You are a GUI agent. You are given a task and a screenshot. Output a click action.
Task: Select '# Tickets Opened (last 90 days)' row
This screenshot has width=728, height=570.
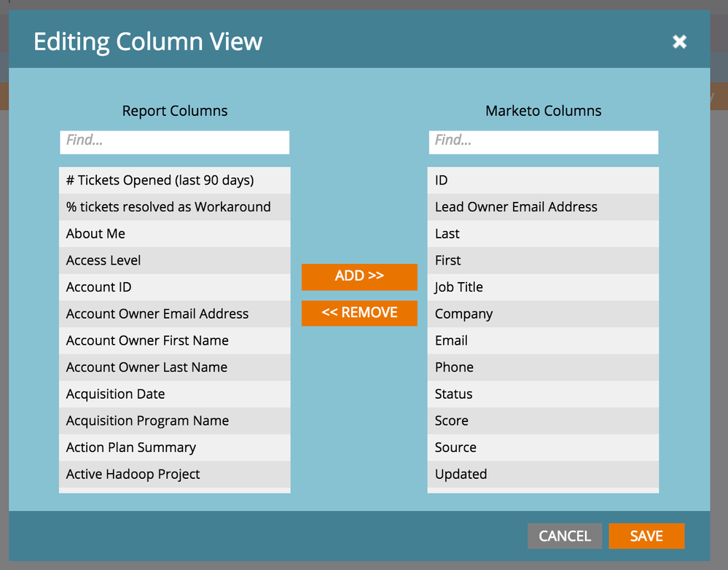pos(175,180)
